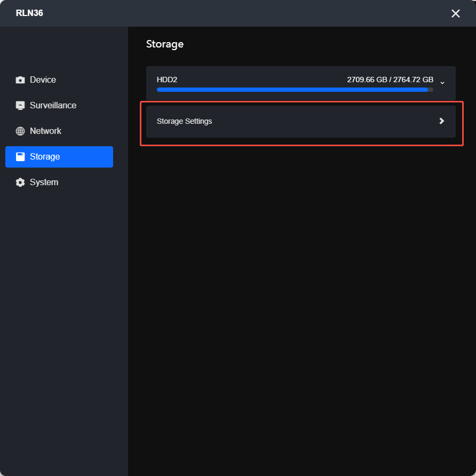The image size is (476, 476).
Task: Click the HDD2 usage progress bar
Action: tap(295, 90)
